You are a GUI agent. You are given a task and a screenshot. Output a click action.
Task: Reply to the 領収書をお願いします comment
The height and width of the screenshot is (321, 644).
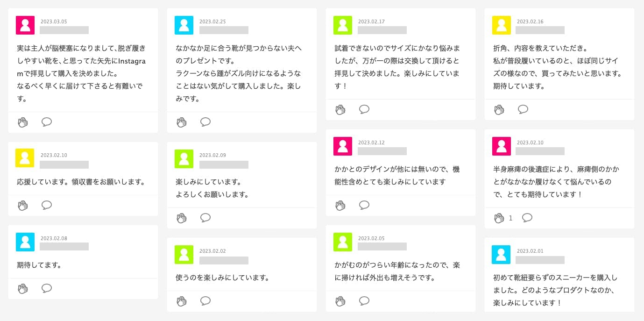tap(47, 205)
